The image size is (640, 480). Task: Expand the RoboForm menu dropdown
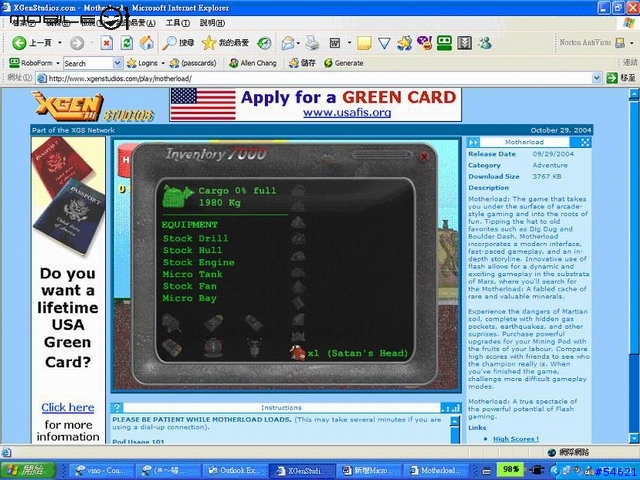pyautogui.click(x=58, y=63)
